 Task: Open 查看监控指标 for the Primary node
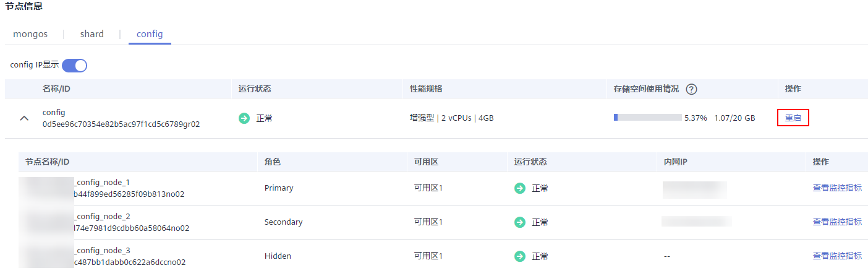pos(837,188)
